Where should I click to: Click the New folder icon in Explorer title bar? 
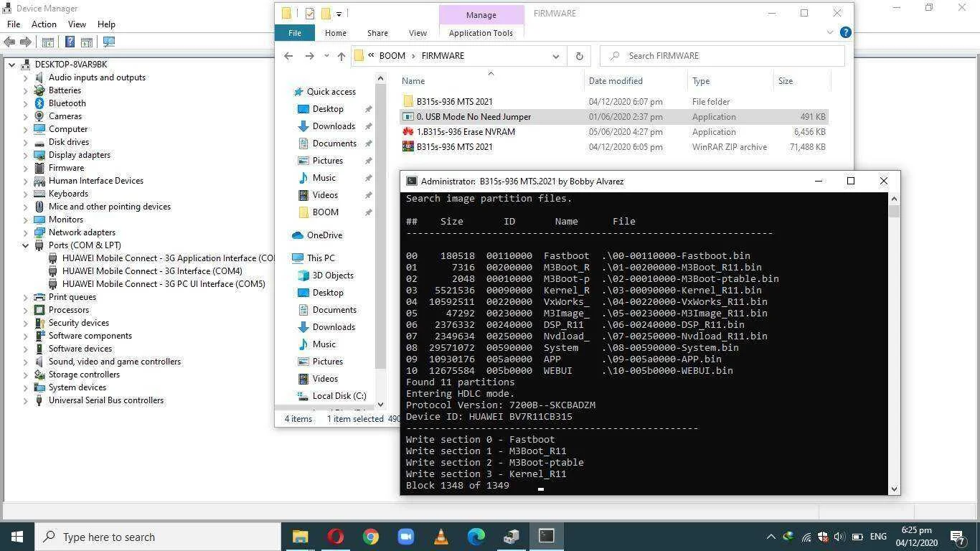pos(326,13)
